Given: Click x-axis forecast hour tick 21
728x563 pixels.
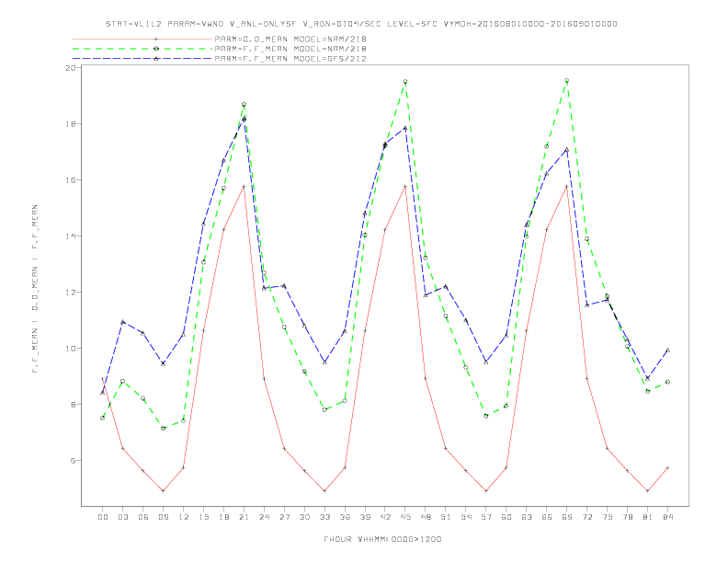Looking at the screenshot, I should pos(244,517).
